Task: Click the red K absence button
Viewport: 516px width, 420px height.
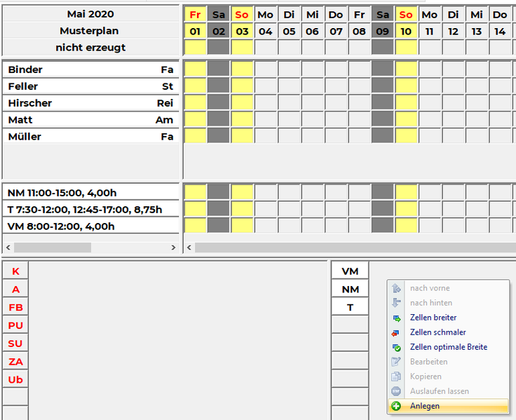Action: tap(15, 271)
